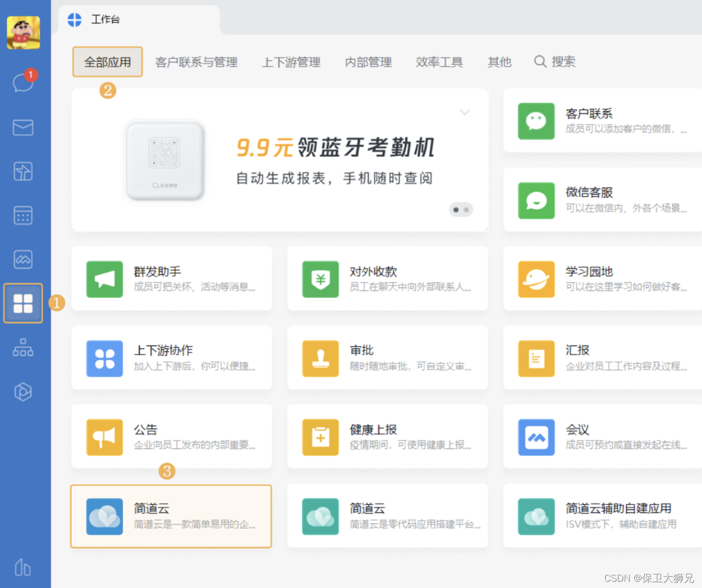Click the 审批 title text

[362, 350]
